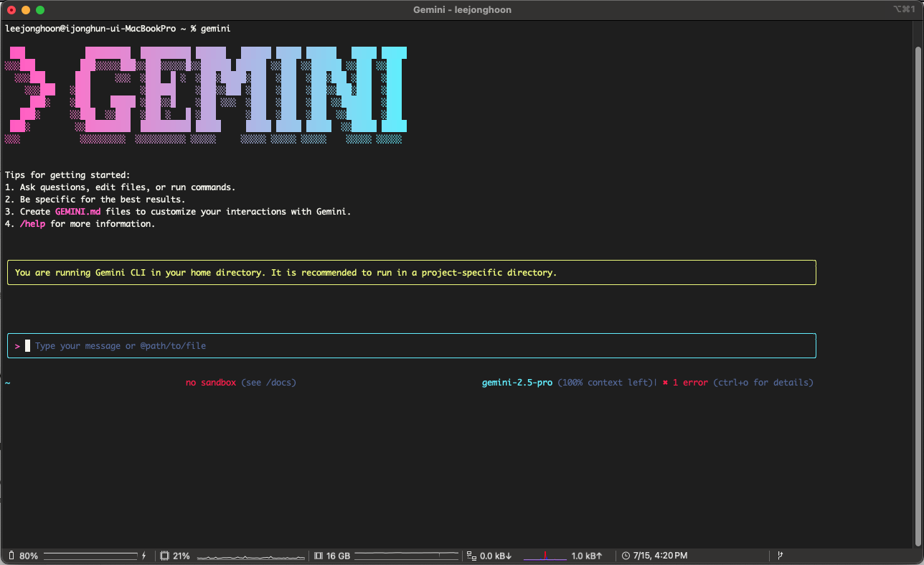Click the pink "GEMINI.md" text in the tips
924x565 pixels.
[x=77, y=212]
